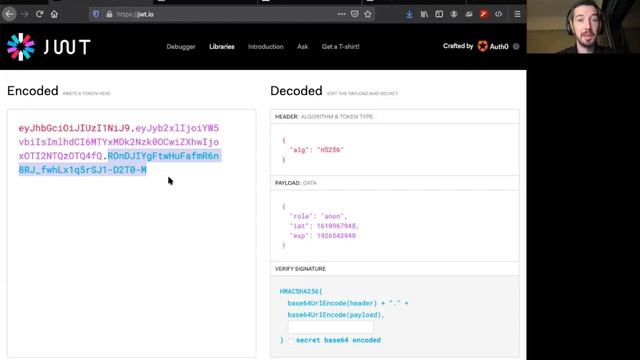Click the red header segment eyJhbGciOiJIUzI1NiJ9
640x360 pixels.
[x=74, y=128]
